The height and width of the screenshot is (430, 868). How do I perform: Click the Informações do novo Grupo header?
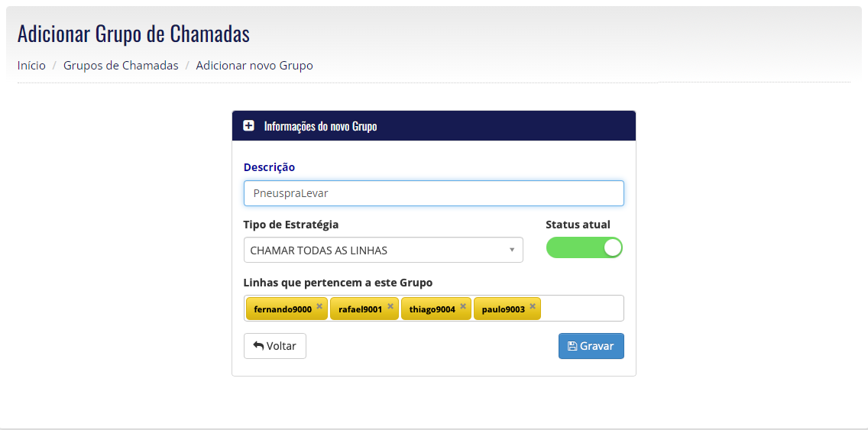click(x=320, y=126)
